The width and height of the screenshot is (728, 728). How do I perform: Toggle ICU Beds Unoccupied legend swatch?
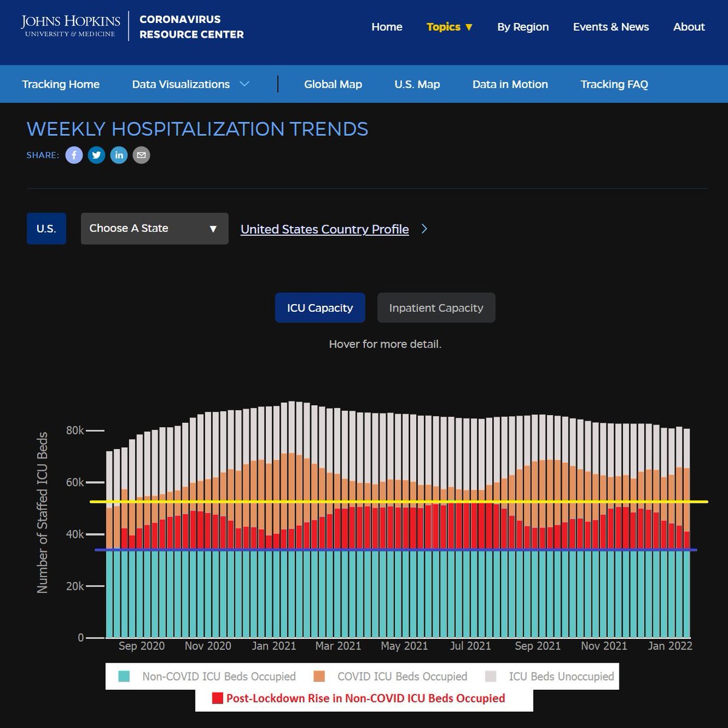tap(491, 676)
